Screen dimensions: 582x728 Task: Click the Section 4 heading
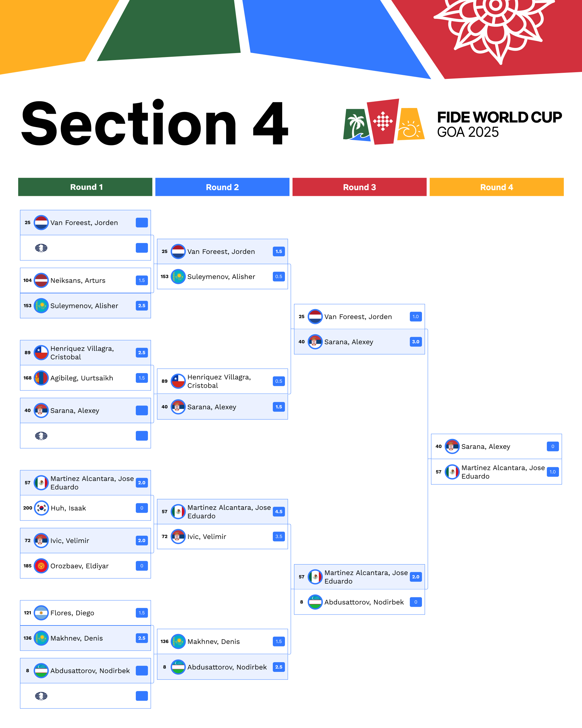pyautogui.click(x=155, y=123)
